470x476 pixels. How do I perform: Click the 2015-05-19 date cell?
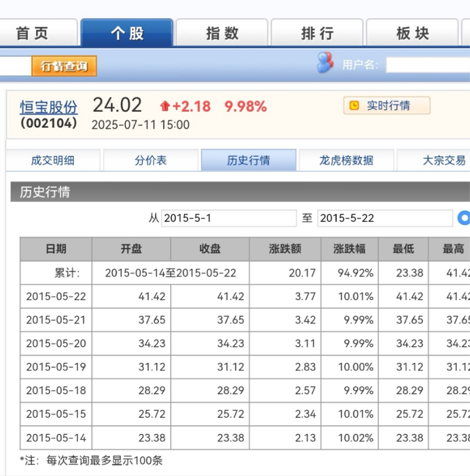click(56, 367)
